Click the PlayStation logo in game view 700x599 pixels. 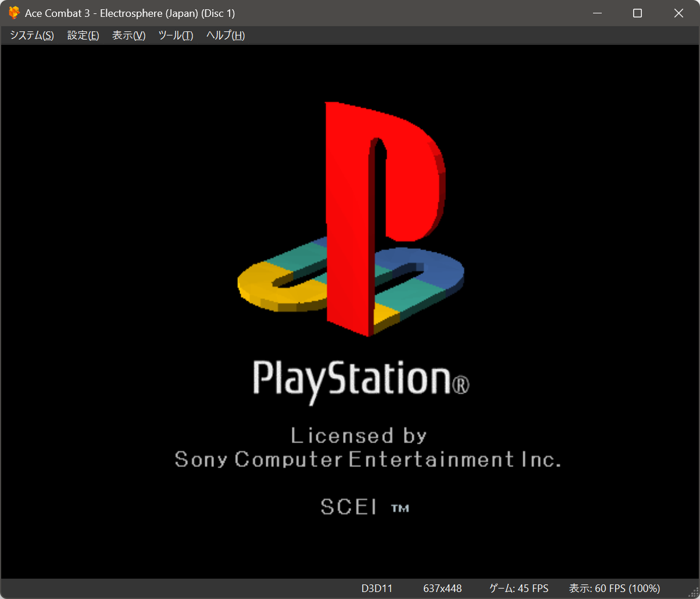(351, 219)
